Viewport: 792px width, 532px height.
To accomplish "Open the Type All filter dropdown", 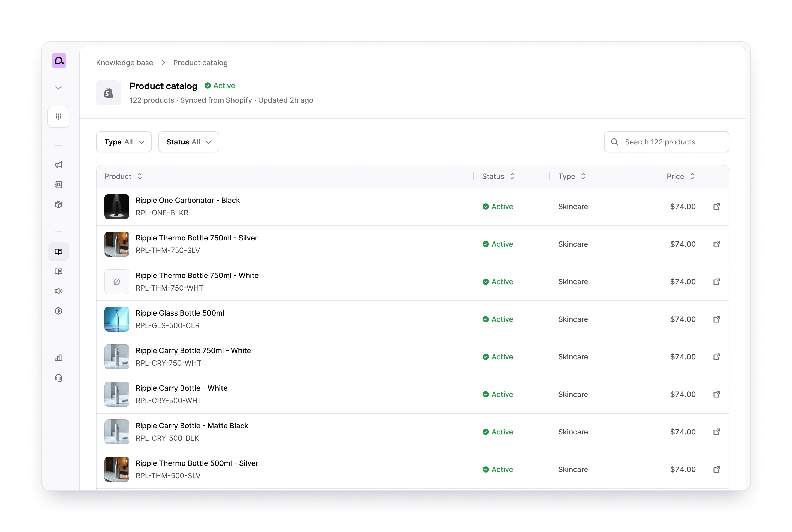I will pyautogui.click(x=124, y=142).
